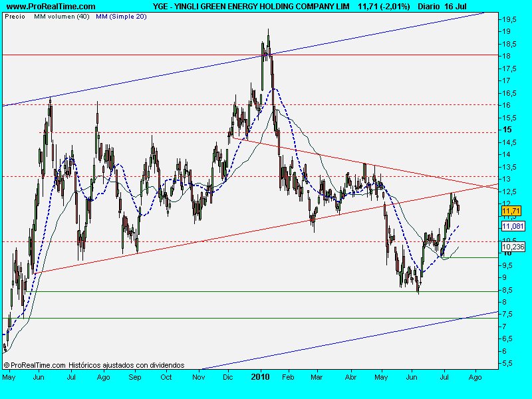Click the 7,5 price axis label
The image size is (532, 399).
tap(507, 315)
